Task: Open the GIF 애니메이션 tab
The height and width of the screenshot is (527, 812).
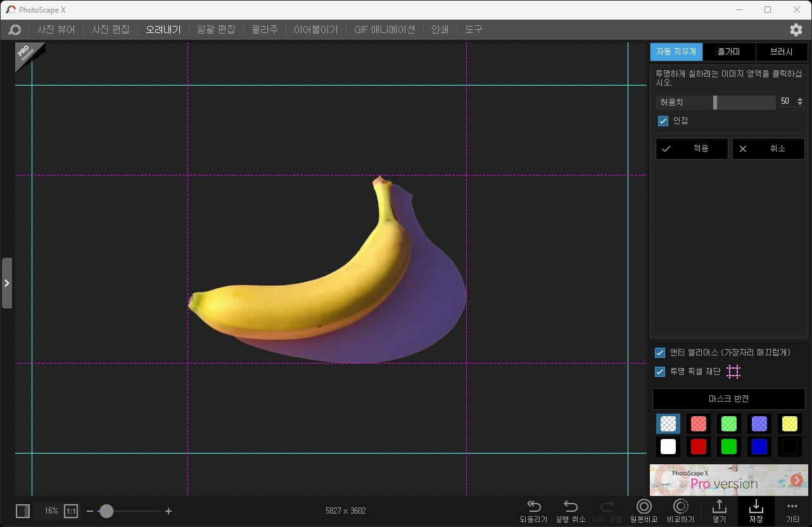Action: tap(384, 30)
